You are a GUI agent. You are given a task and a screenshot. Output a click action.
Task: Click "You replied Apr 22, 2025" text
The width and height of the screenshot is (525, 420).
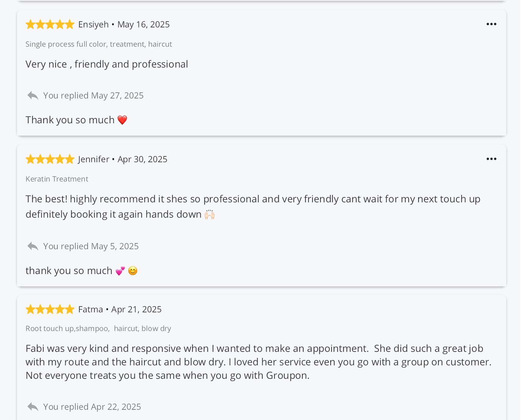(92, 407)
